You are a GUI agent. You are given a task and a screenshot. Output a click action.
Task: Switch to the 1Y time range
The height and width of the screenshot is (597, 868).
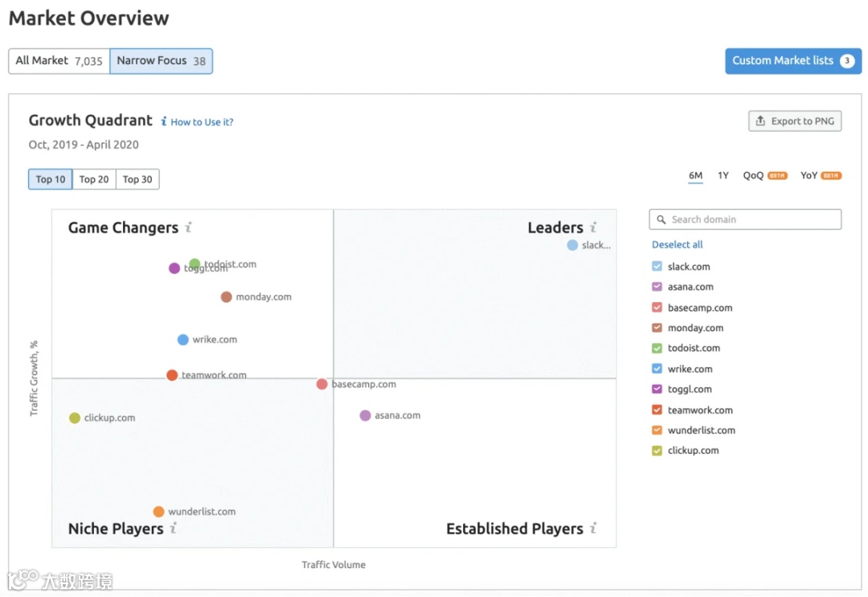tap(723, 175)
